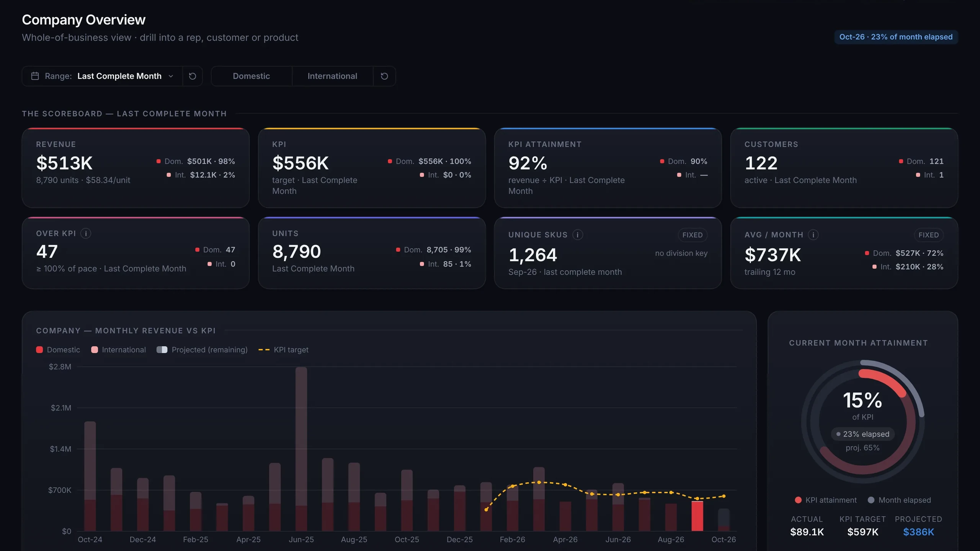
Task: Click the 23% elapsed pill in gauge
Action: tap(862, 434)
